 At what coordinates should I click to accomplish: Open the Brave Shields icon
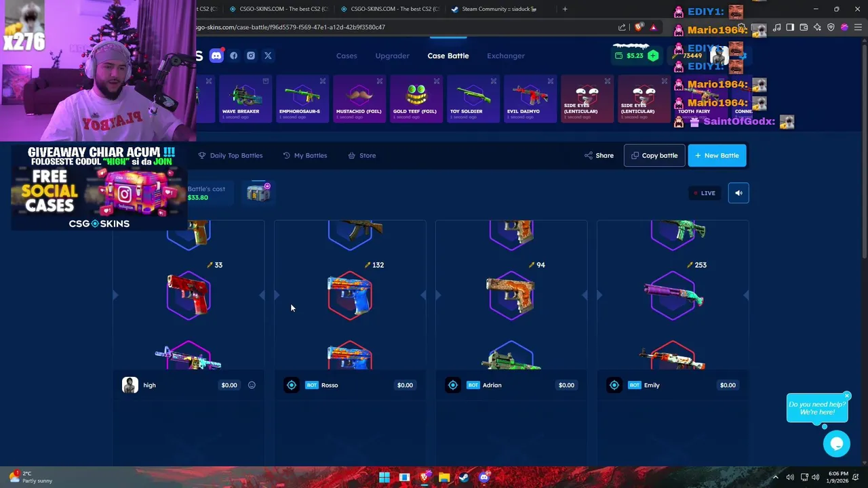638,27
